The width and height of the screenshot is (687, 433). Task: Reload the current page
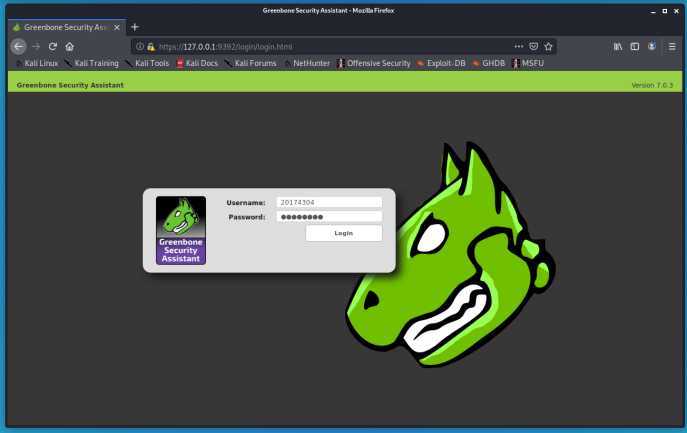point(53,46)
